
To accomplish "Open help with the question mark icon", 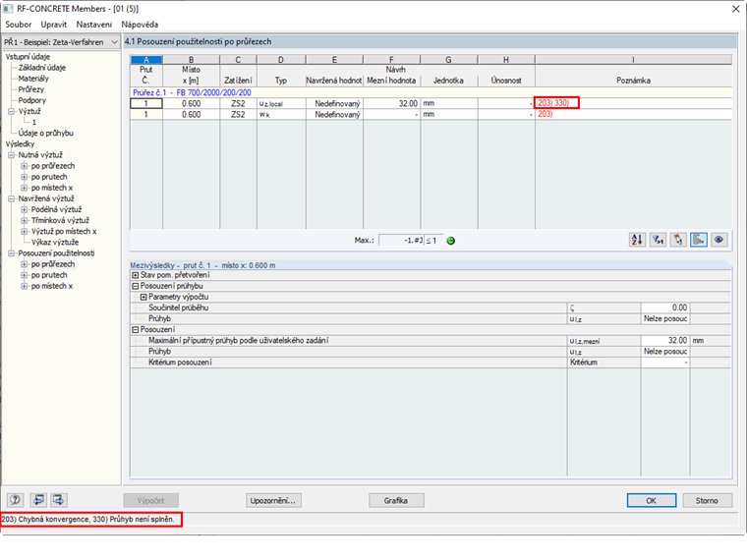I will [16, 499].
